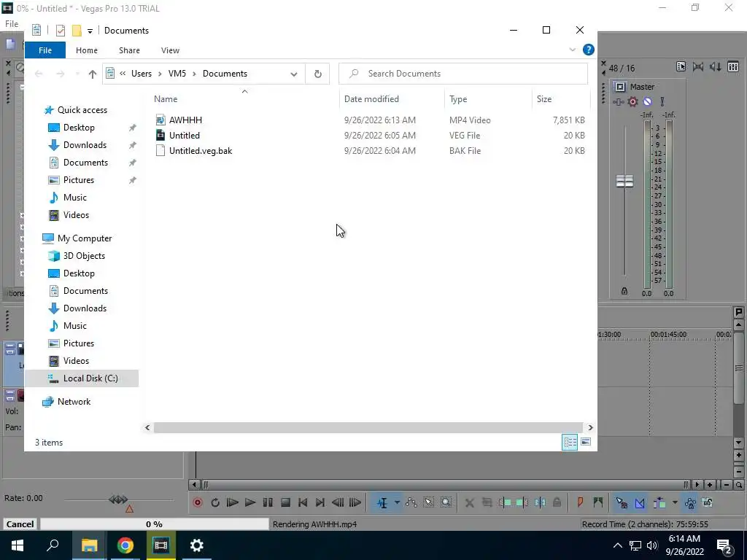The height and width of the screenshot is (560, 747).
Task: Toggle the Dim Output speaker icon
Action: [x=715, y=67]
